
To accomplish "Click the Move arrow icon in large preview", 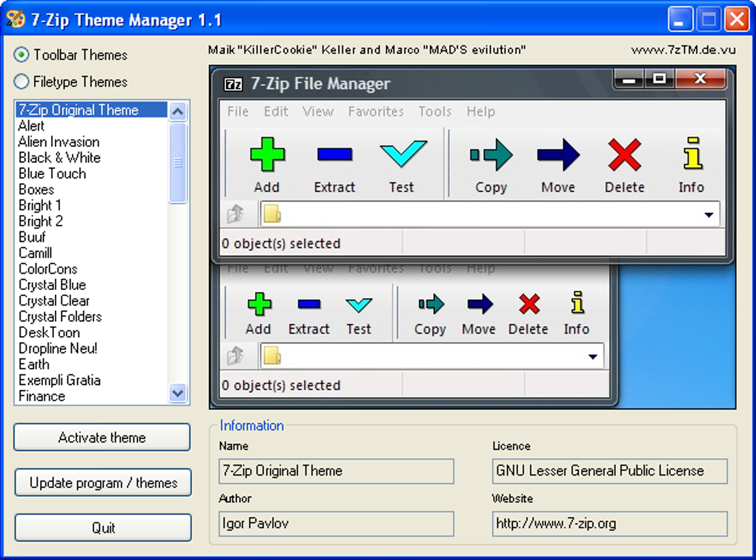I will (558, 155).
